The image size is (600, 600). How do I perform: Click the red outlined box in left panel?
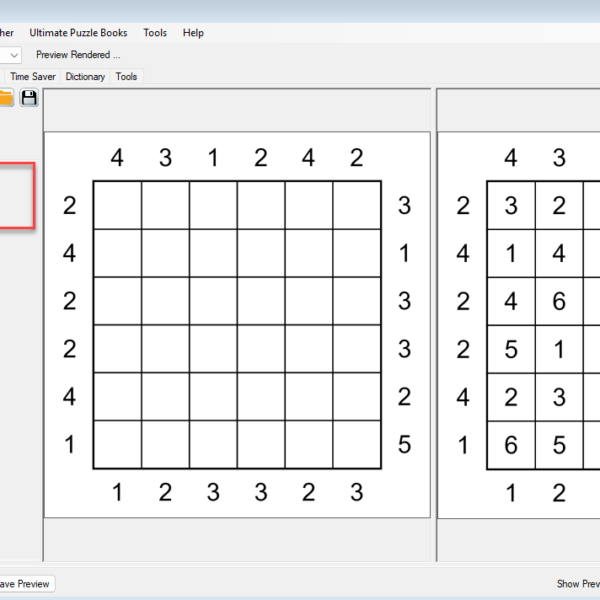(x=17, y=196)
